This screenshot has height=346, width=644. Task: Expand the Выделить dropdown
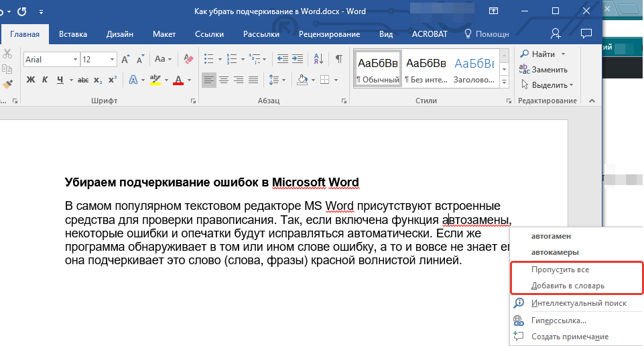(571, 85)
